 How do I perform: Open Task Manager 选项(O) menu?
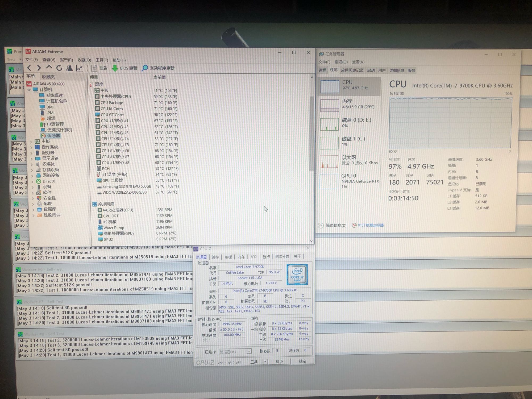[341, 62]
